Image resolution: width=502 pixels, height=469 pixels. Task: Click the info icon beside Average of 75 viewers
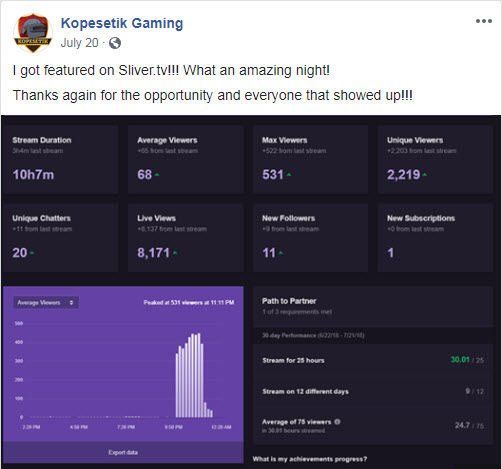coord(337,422)
